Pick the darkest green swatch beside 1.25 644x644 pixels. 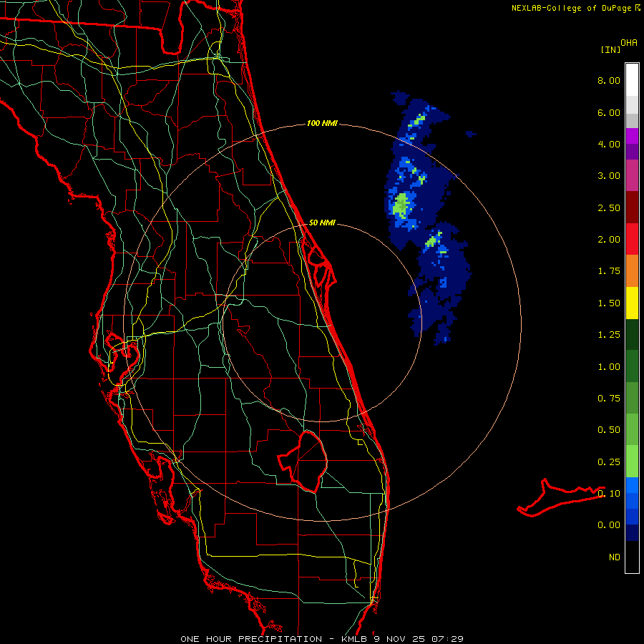tap(632, 335)
